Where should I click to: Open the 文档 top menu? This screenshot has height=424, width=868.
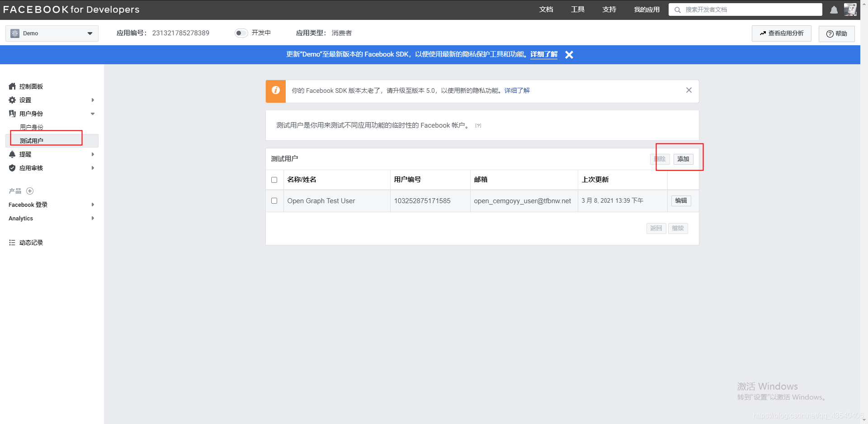click(x=546, y=10)
